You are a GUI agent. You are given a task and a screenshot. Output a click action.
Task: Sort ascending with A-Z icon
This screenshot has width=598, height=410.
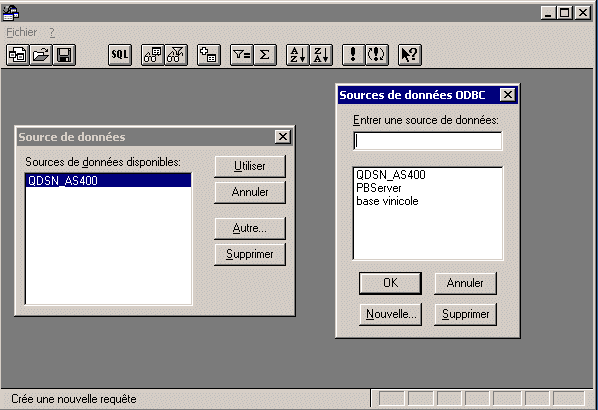tap(297, 55)
